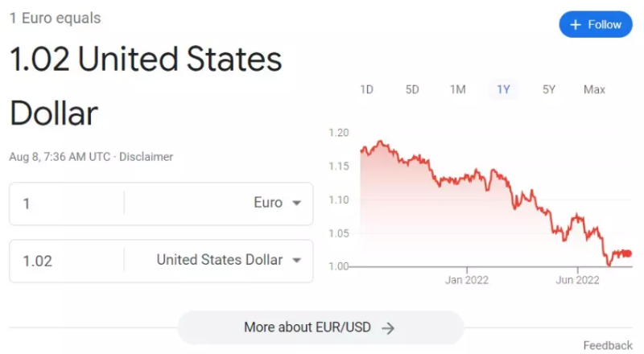Select the 1D time range tab

click(367, 89)
